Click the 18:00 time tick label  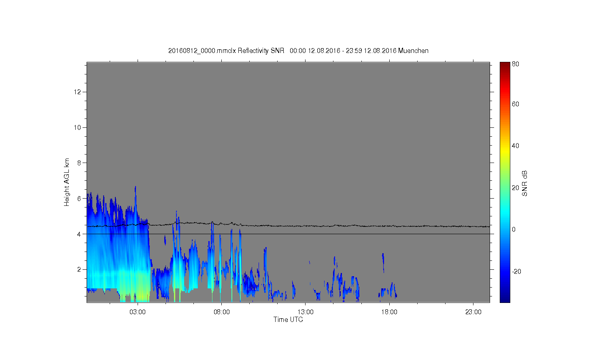(x=389, y=312)
